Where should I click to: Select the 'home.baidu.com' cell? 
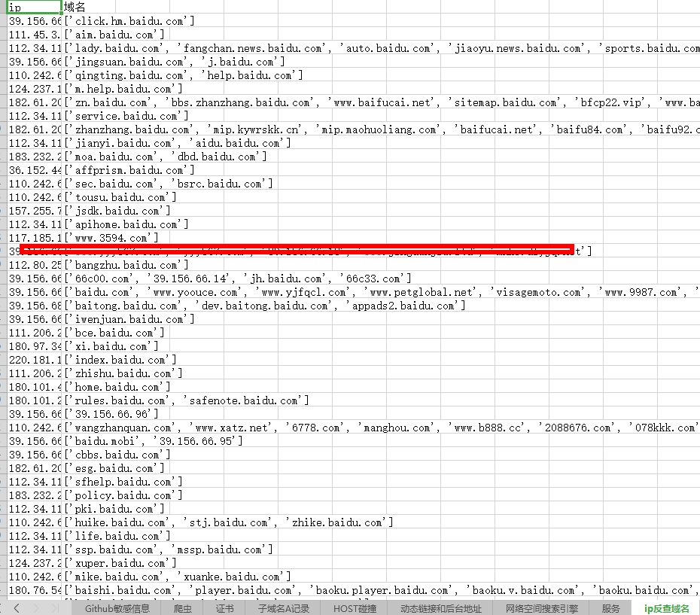[x=117, y=387]
